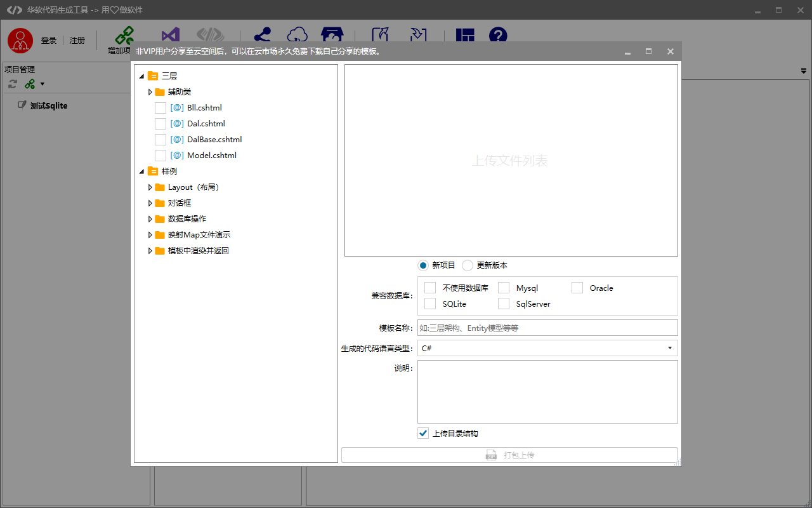
Task: Check the Dal.cshtml checkbox
Action: (160, 124)
